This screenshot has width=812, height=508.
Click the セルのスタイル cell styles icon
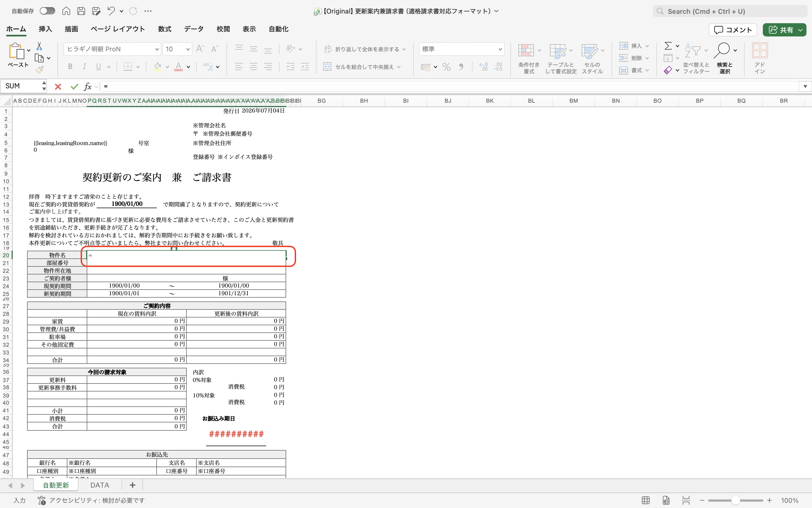(x=589, y=51)
